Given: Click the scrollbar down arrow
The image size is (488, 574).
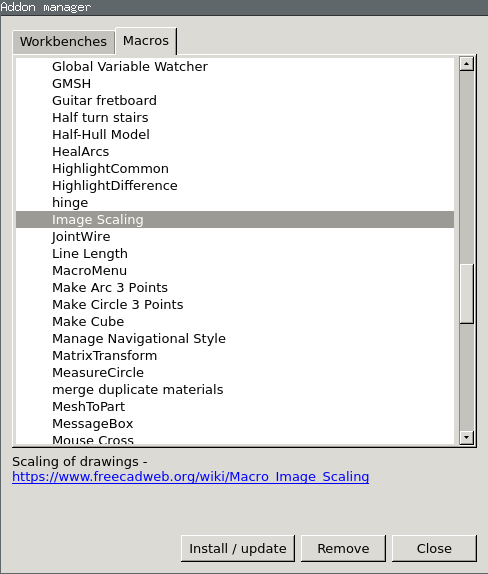Looking at the screenshot, I should (466, 437).
